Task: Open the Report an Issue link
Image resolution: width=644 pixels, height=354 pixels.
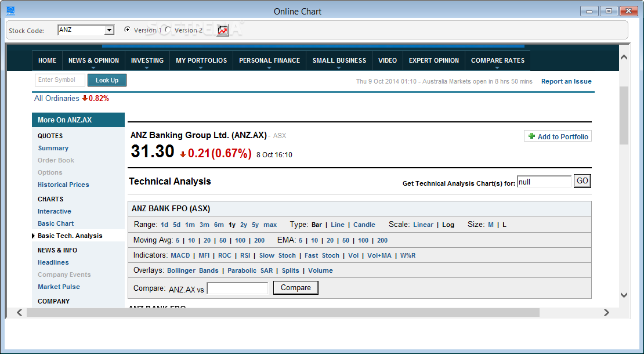Action: (x=566, y=81)
